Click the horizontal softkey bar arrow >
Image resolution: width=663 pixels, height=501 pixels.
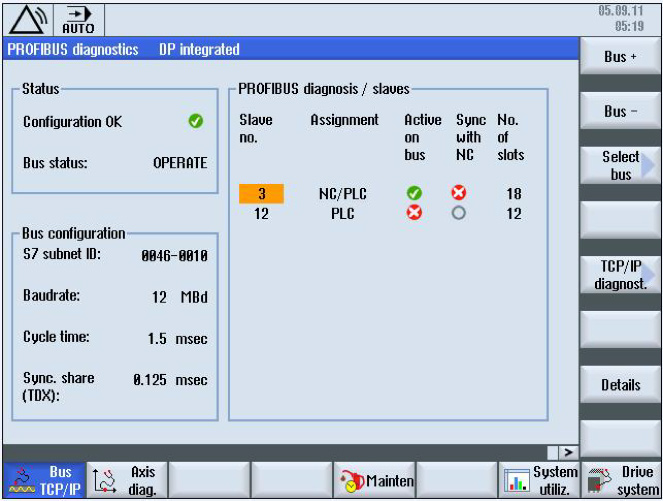tap(568, 452)
